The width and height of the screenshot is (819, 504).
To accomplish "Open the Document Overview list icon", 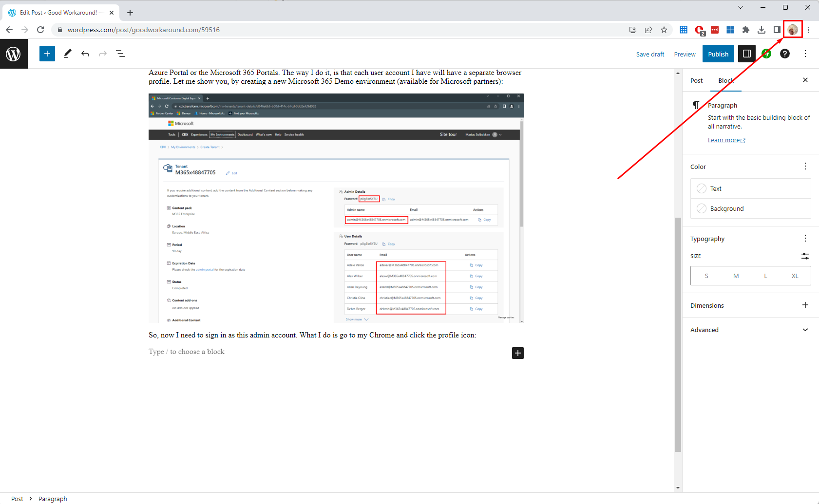I will pyautogui.click(x=120, y=54).
